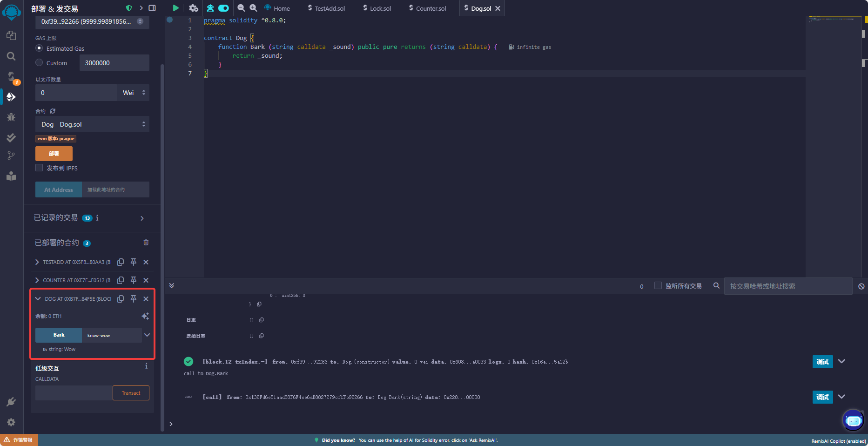
Task: Pin the COUNTER deployed contract
Action: [x=134, y=280]
